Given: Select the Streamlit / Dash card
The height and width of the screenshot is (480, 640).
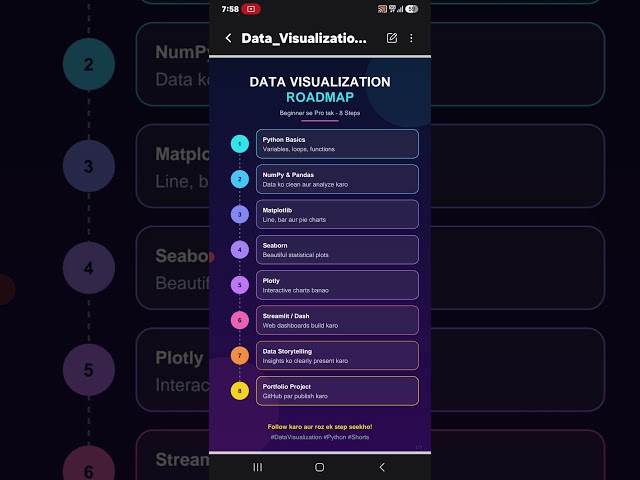Looking at the screenshot, I should [x=337, y=320].
